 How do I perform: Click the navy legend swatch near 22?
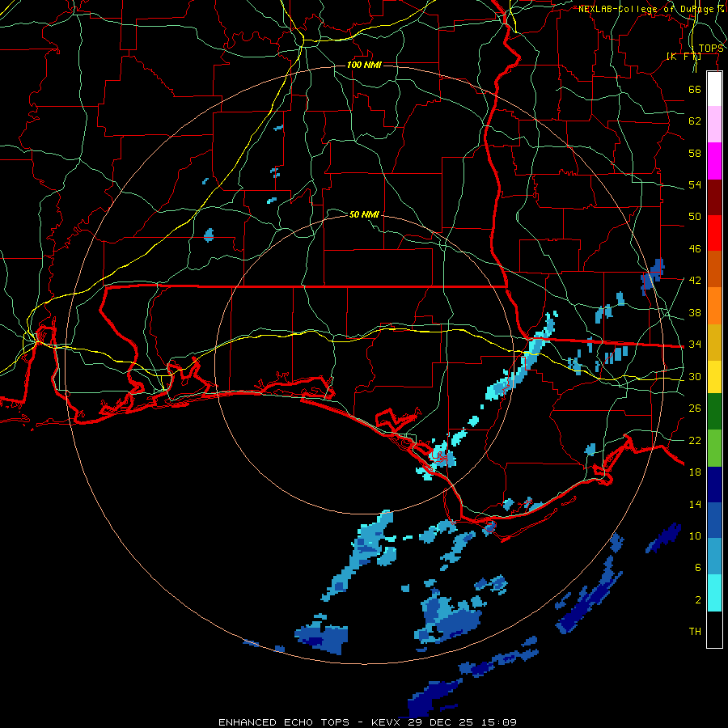[x=714, y=485]
